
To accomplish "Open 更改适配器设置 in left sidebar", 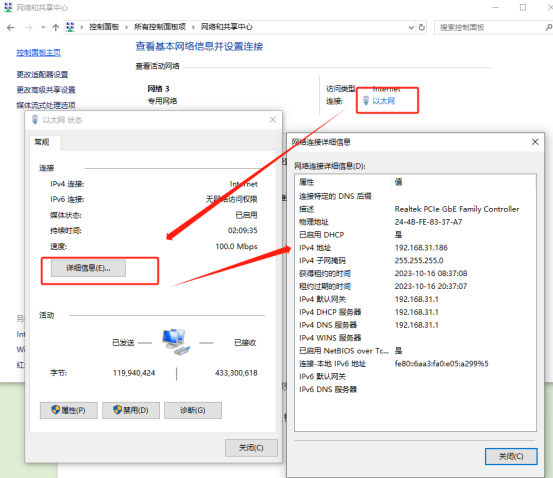I will click(x=42, y=74).
